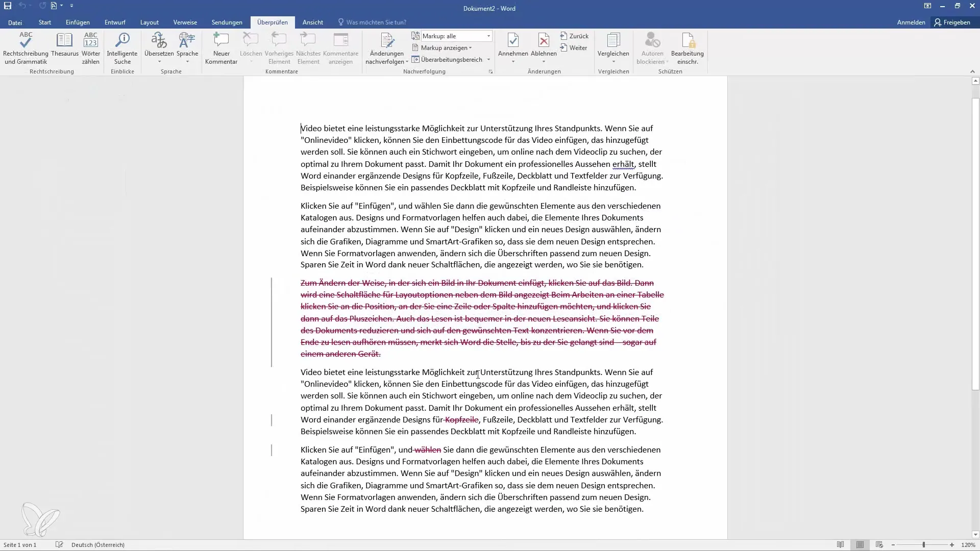
Task: Open the Markup: alle combo box
Action: 457,36
